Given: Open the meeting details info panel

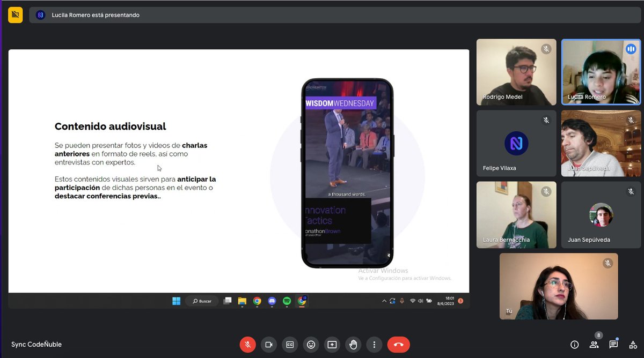Looking at the screenshot, I should point(574,345).
